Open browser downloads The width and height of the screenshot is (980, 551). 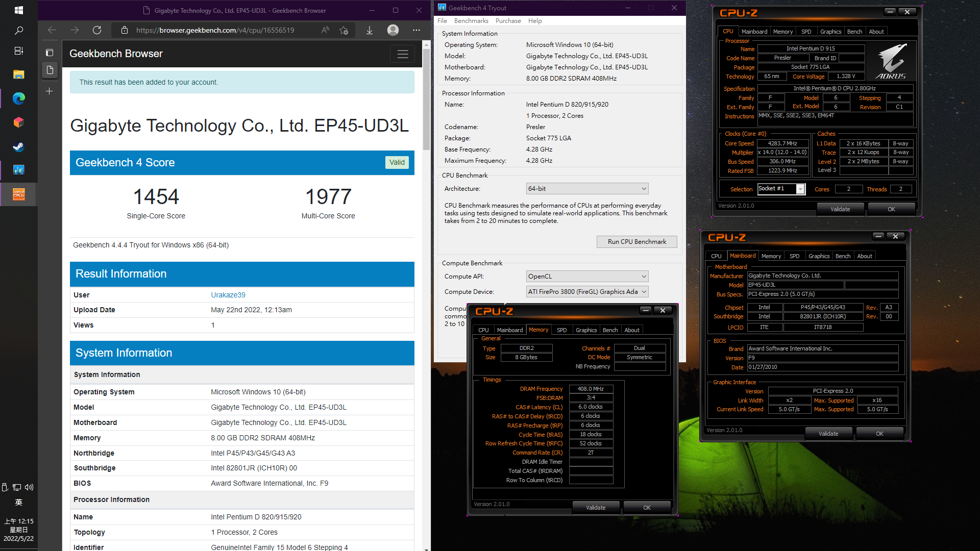[x=369, y=30]
